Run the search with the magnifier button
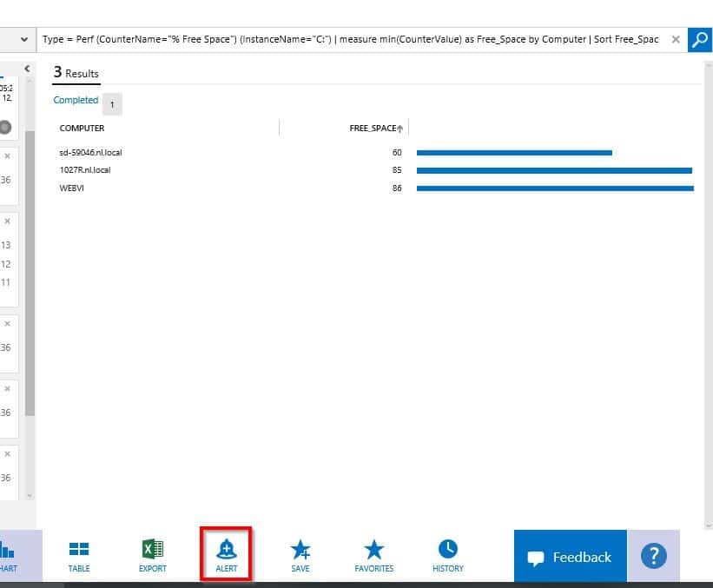The image size is (713, 588). tap(699, 40)
